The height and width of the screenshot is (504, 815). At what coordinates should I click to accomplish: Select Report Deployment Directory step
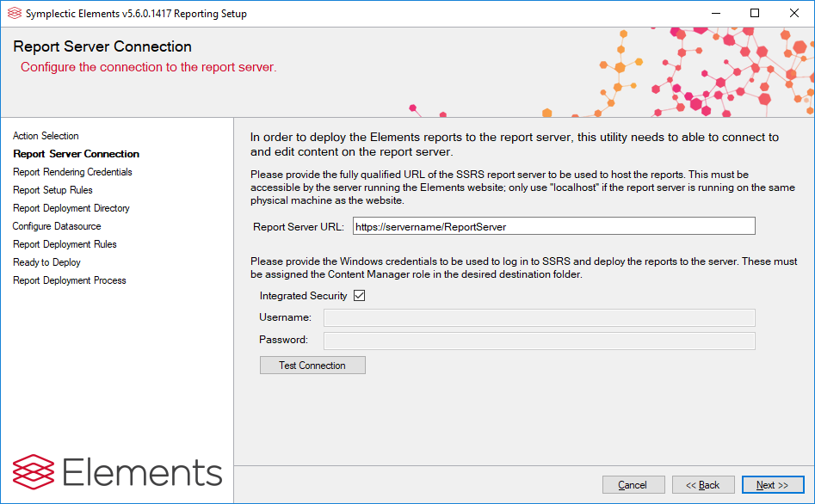coord(71,208)
